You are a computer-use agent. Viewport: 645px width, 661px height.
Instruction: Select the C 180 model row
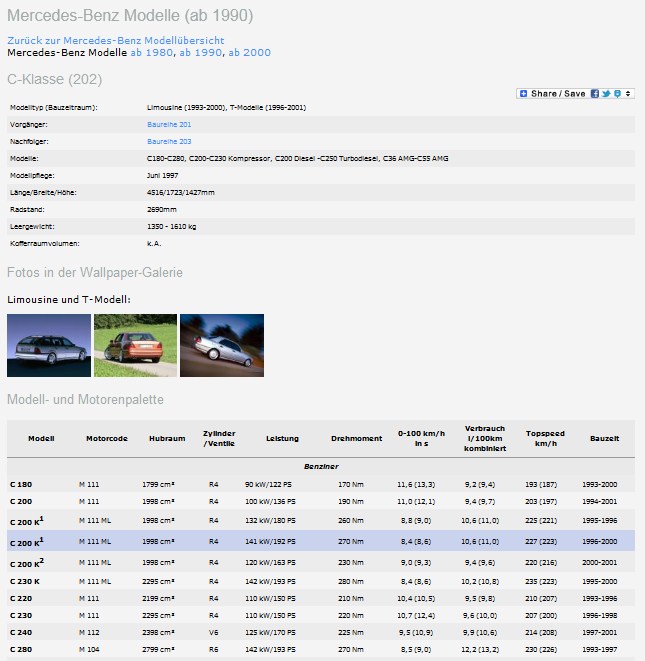point(320,484)
